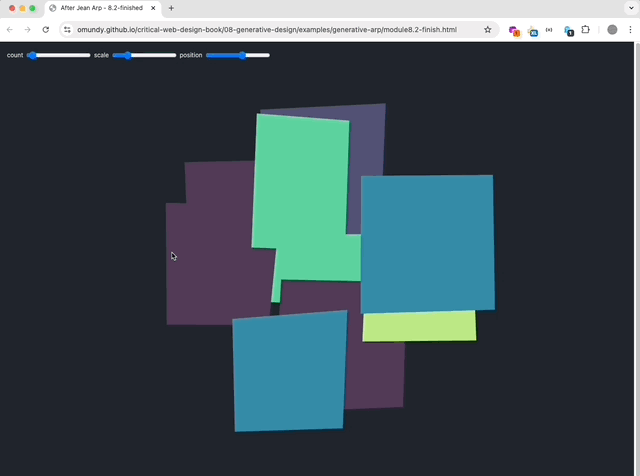This screenshot has height=476, width=640.
Task: Reload the page with the refresh icon
Action: (x=45, y=30)
